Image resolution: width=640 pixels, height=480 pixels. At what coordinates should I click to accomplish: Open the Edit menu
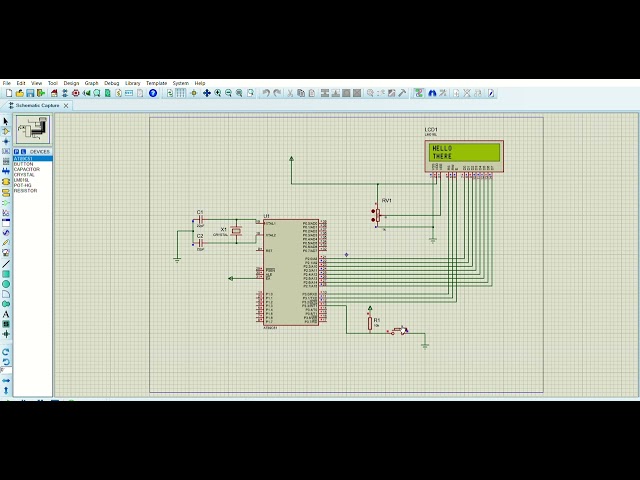21,83
